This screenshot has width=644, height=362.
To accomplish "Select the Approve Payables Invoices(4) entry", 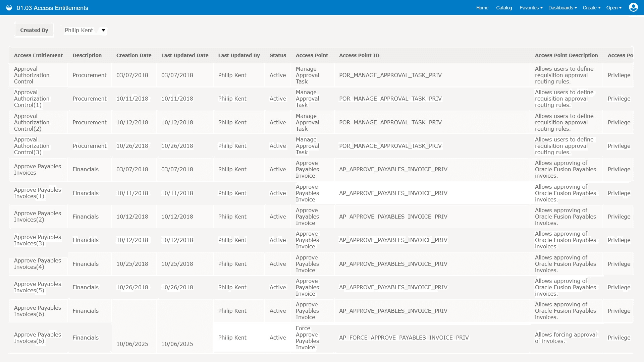I will (38, 264).
